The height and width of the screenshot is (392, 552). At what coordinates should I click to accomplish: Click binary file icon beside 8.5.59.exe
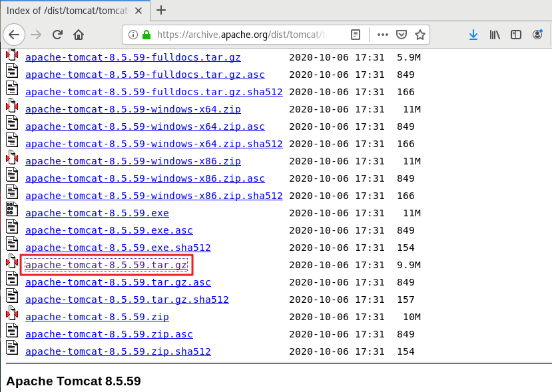12,209
